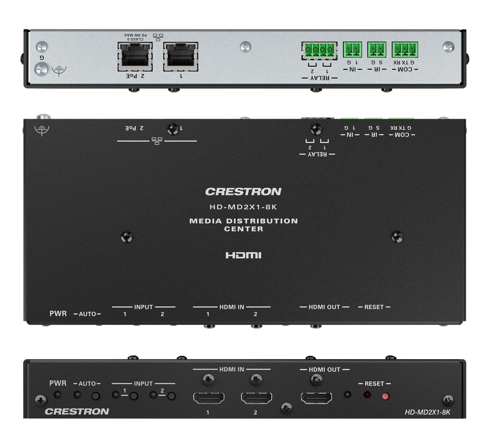The height and width of the screenshot is (448, 490).
Task: Click the COM label on the rear panel
Action: click(x=405, y=69)
